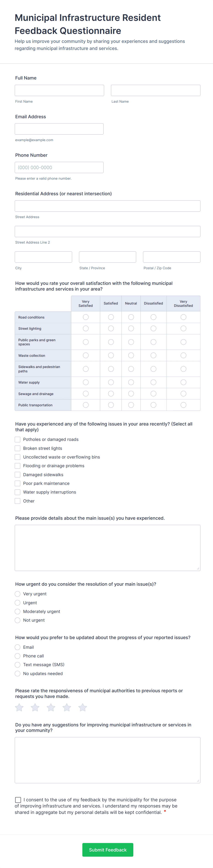Choose No updates needed option
Image resolution: width=213 pixels, height=868 pixels.
tap(18, 673)
